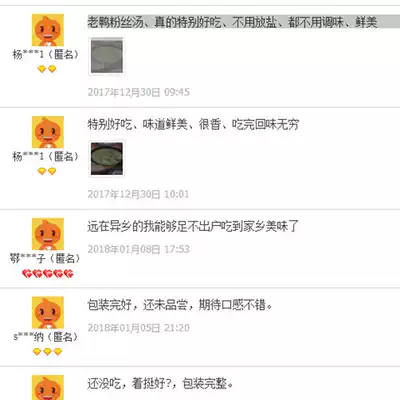This screenshot has height=400, width=400.
Task: Click gold diamonds under second 杨***1
Action: [x=47, y=171]
